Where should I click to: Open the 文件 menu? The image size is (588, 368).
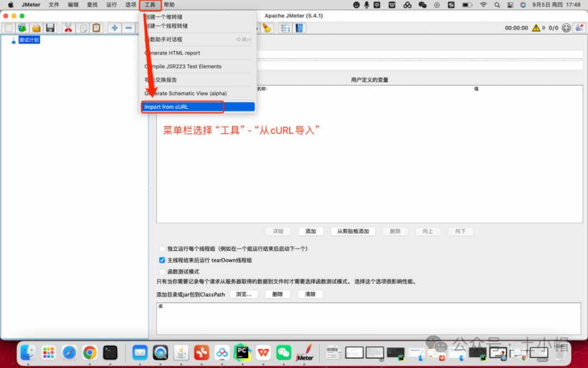click(54, 5)
